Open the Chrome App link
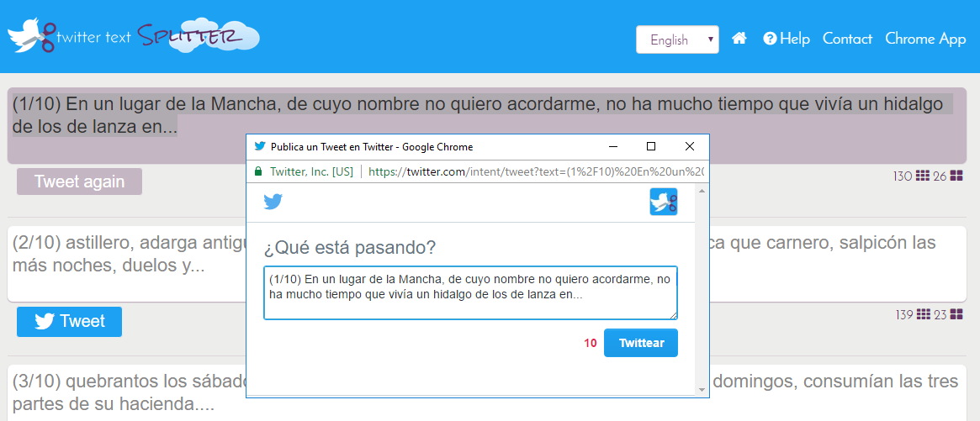Screen dimensions: 980x421 (925, 39)
